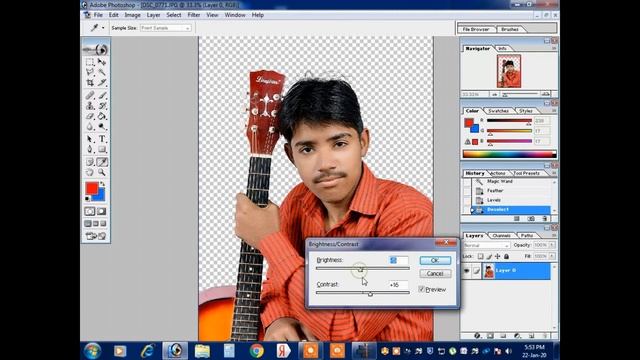Select the Pen tool

[x=90, y=149]
